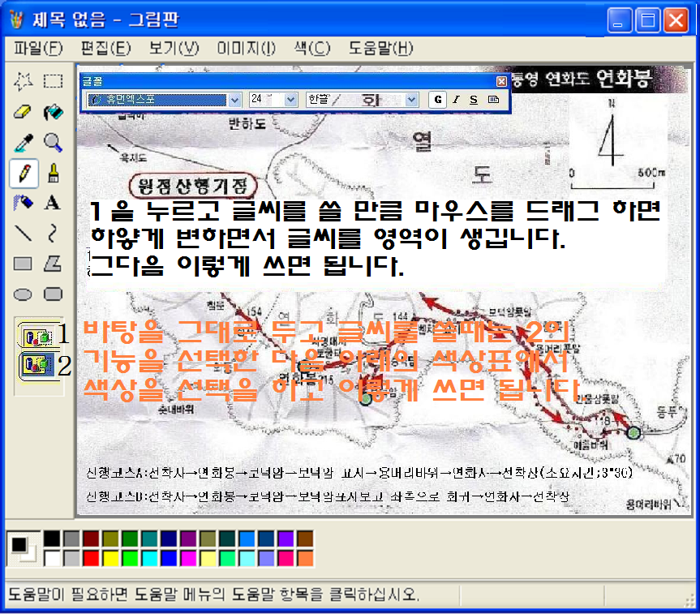The height and width of the screenshot is (614, 700).
Task: Open the 보기(V) menu
Action: coord(174,48)
